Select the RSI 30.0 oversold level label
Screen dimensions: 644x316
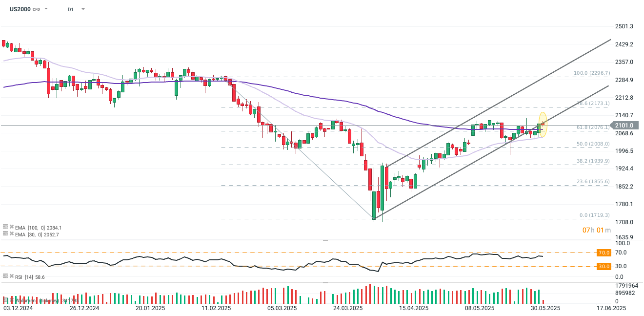click(x=604, y=266)
